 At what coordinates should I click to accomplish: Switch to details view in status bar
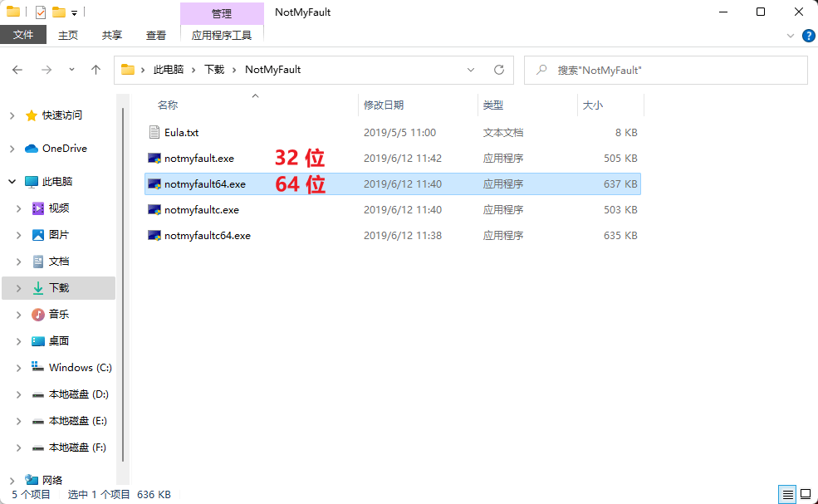[786, 494]
